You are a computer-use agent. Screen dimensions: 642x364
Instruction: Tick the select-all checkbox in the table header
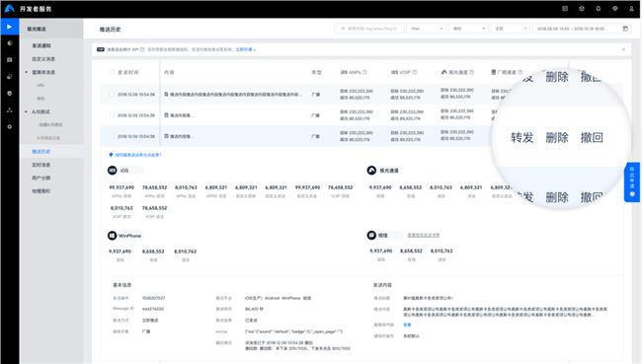(112, 72)
